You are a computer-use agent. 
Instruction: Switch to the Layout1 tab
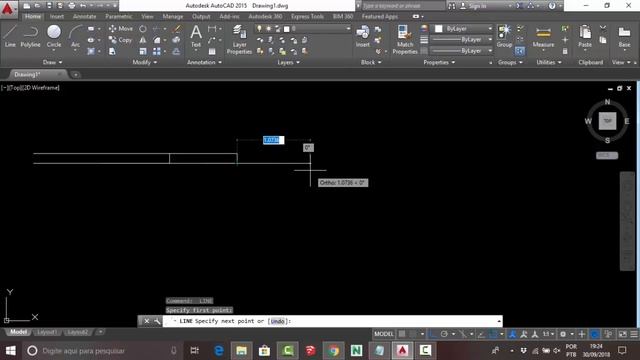pos(47,332)
